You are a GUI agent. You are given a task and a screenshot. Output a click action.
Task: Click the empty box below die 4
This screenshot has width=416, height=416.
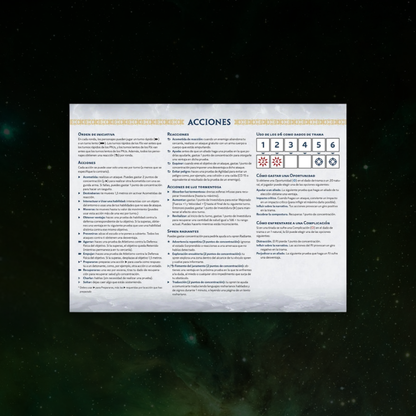click(305, 162)
